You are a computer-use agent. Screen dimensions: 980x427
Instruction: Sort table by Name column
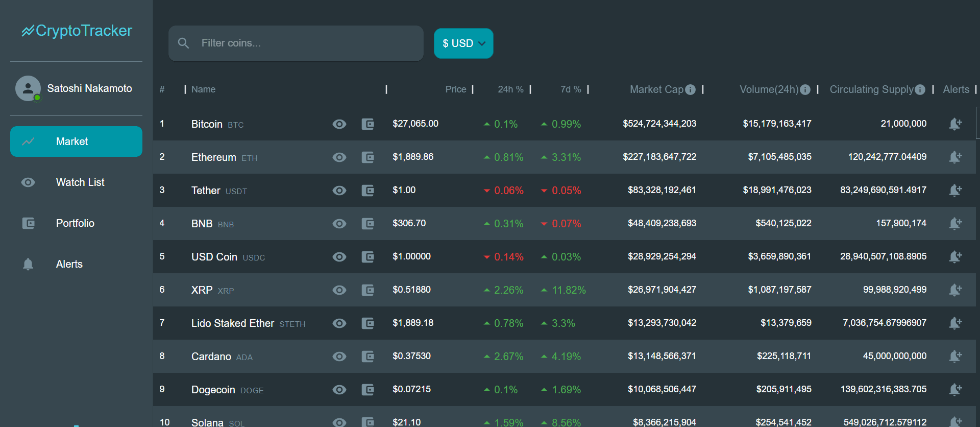pyautogui.click(x=203, y=89)
